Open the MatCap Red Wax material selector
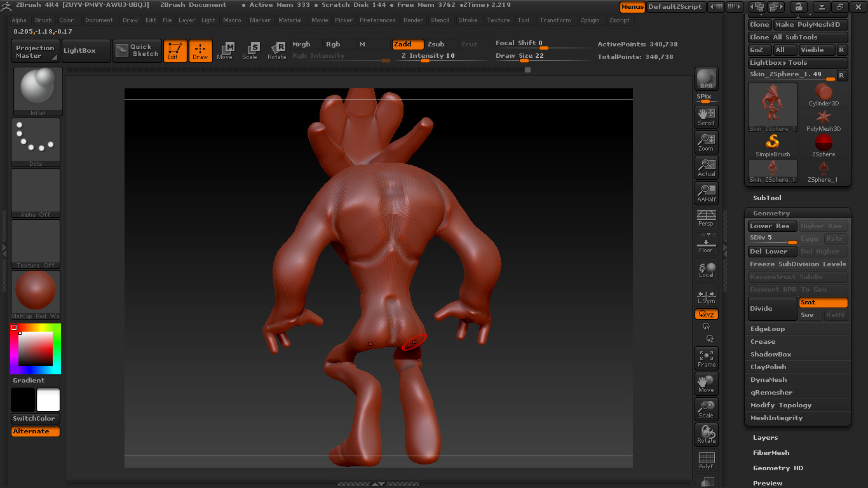 [36, 295]
